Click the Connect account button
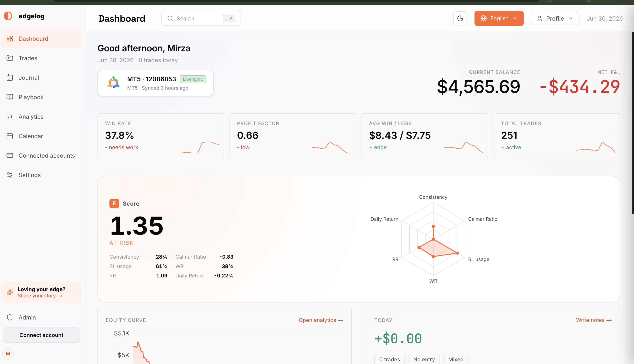Screen dimensions: 634x364 [x=41, y=335]
